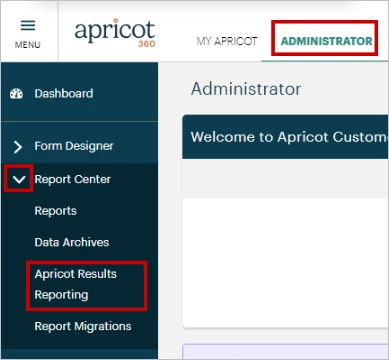
Task: Open Dashboard in the sidebar
Action: (x=64, y=93)
